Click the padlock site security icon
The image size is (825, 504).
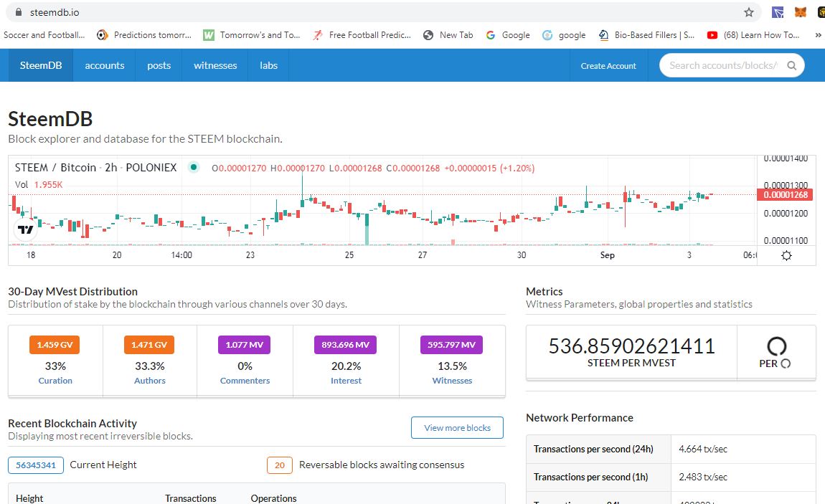[x=19, y=12]
